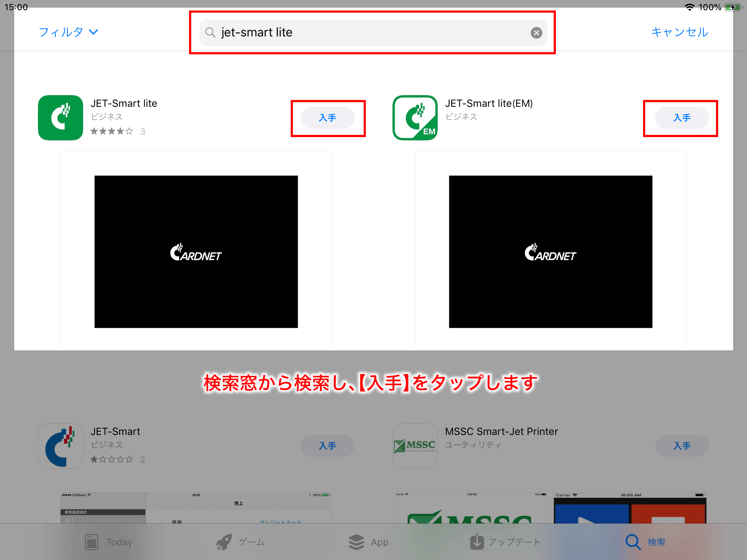Switch to the Today tab

[109, 542]
